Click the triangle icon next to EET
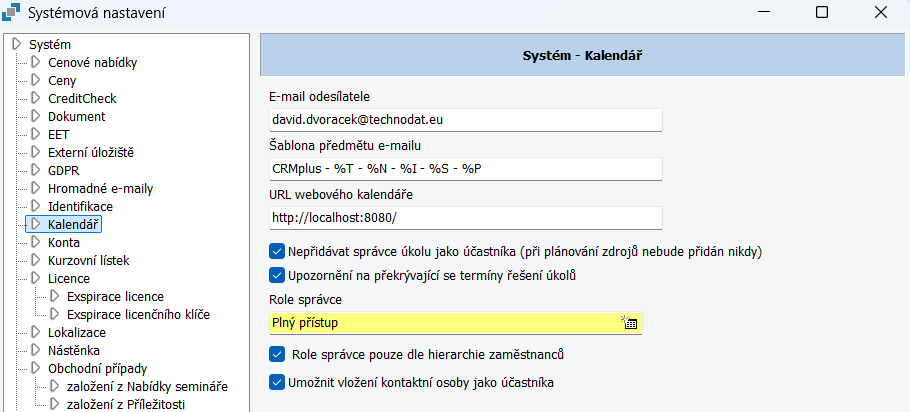The width and height of the screenshot is (910, 412). tap(36, 134)
